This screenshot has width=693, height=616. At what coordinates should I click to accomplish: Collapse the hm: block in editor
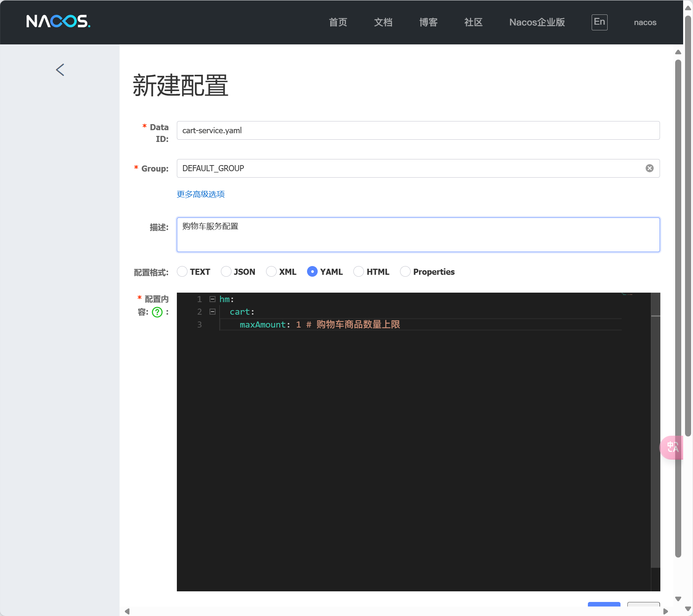[x=213, y=299]
